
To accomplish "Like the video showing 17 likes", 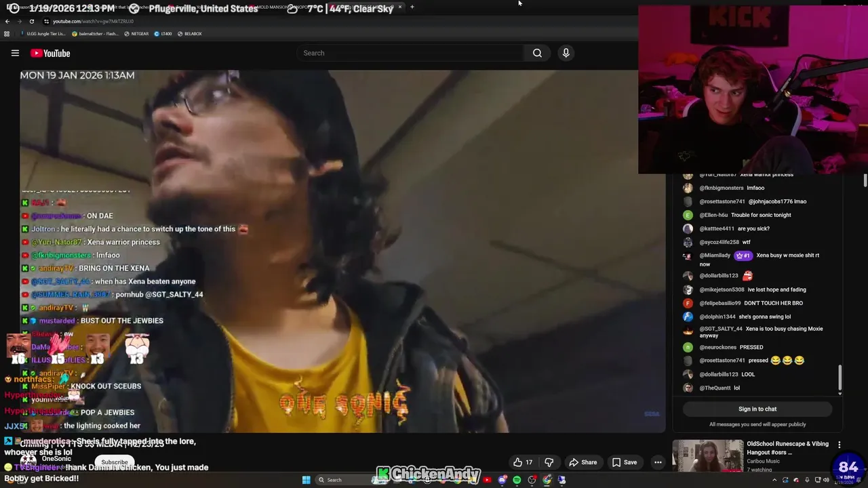I will point(522,462).
